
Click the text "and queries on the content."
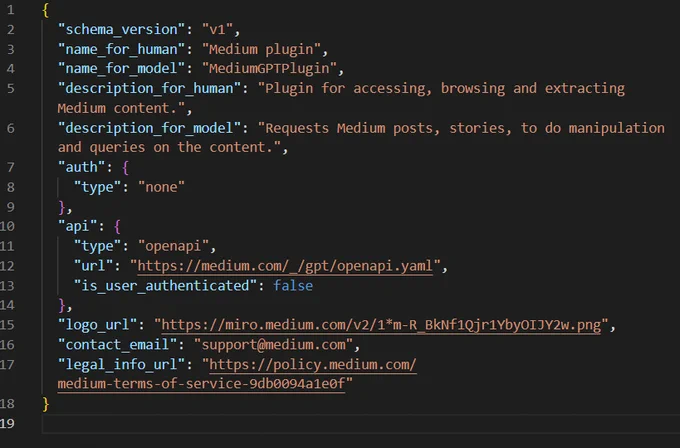(x=169, y=147)
